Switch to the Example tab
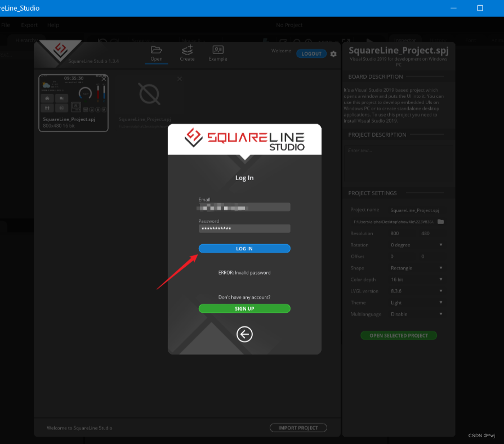 coord(218,53)
